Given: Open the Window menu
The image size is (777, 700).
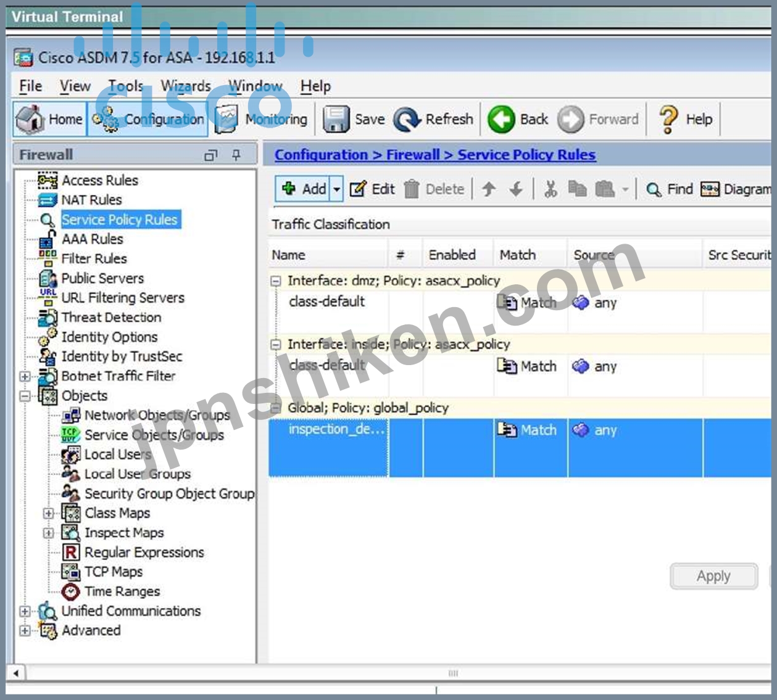Looking at the screenshot, I should 256,86.
